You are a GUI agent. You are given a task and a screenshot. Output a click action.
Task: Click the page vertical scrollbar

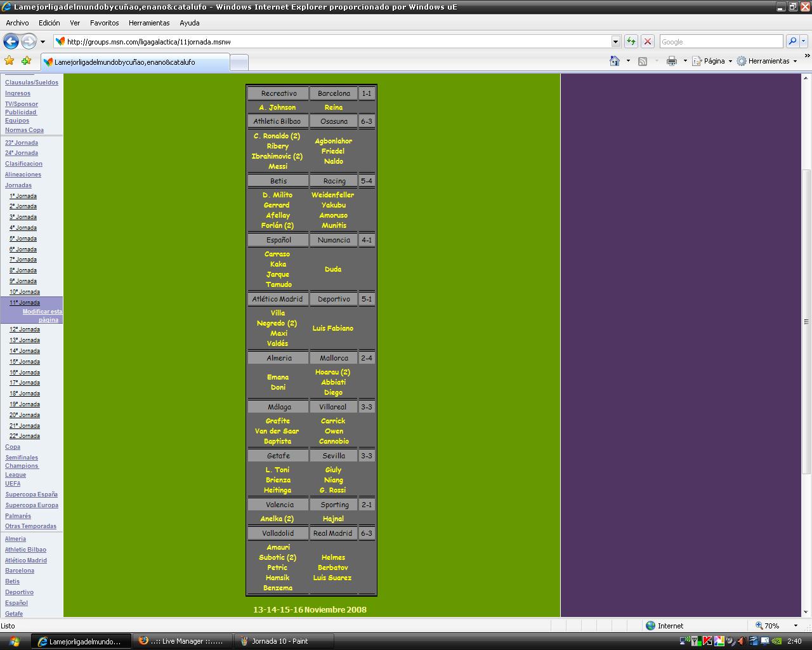click(x=806, y=344)
